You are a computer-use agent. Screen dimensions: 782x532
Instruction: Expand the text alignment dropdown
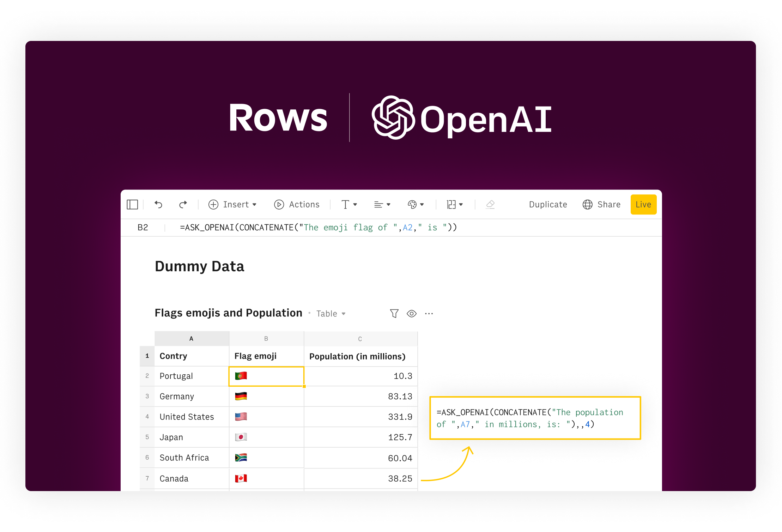382,205
